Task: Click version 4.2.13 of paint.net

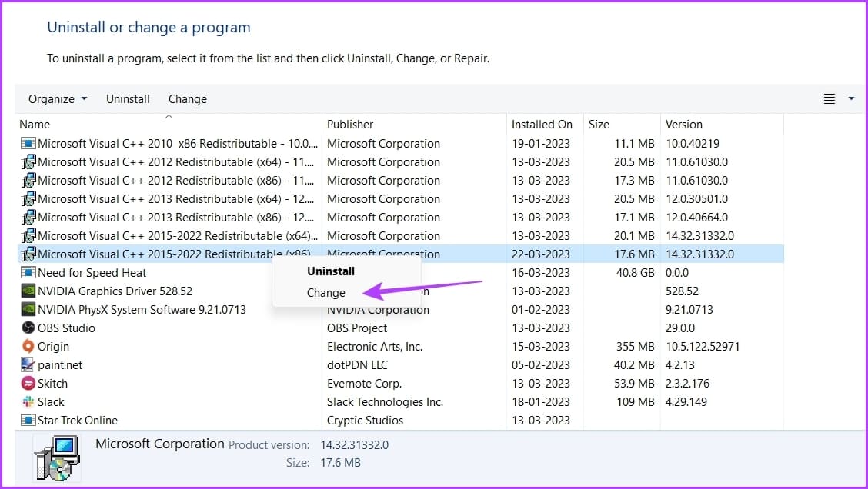Action: coord(679,365)
